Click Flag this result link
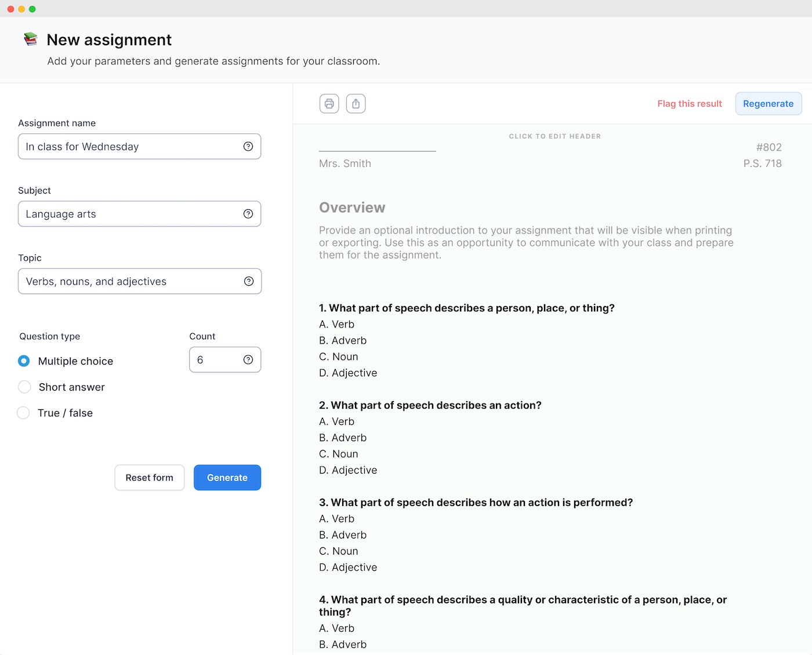The image size is (812, 655). coord(690,104)
